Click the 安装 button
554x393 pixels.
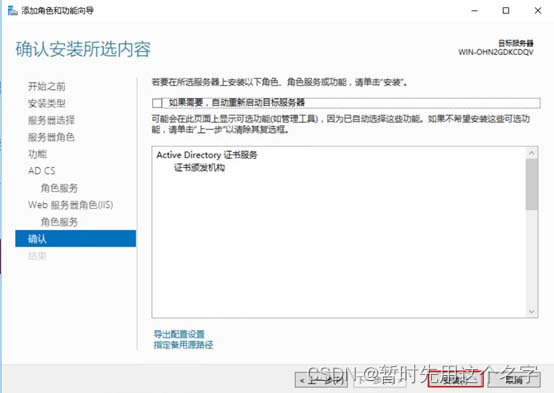tap(455, 380)
